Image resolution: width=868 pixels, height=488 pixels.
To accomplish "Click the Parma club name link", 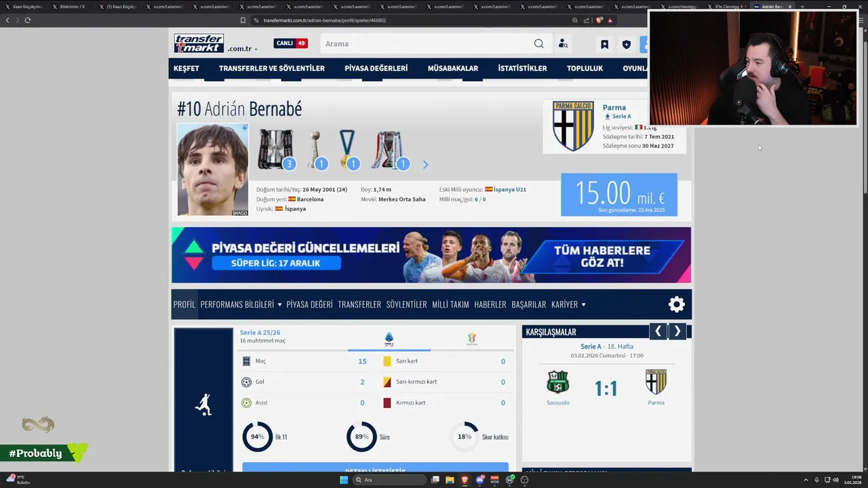I will click(x=614, y=107).
